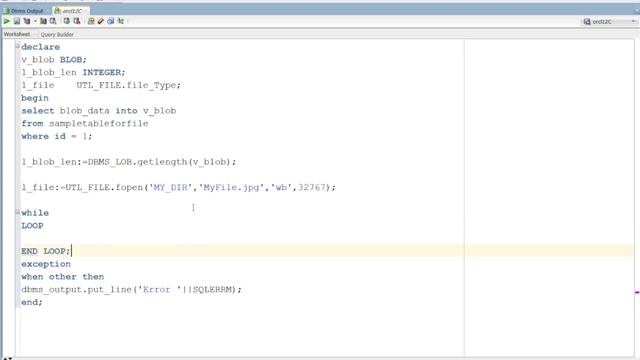
Task: Click the 'wb' string literal
Action: click(x=281, y=187)
